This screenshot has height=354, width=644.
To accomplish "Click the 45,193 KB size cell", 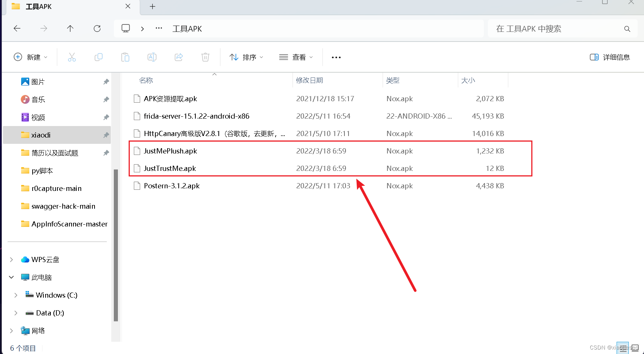I will point(488,116).
